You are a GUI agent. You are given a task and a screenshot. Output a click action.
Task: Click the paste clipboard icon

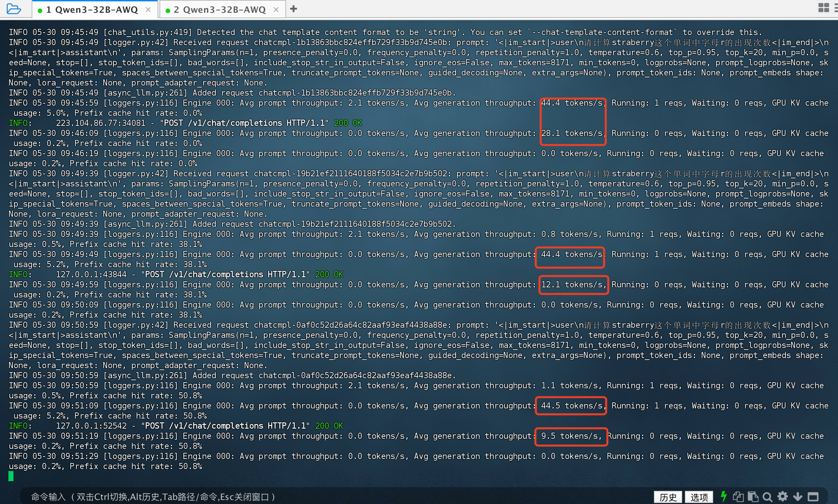(x=753, y=497)
